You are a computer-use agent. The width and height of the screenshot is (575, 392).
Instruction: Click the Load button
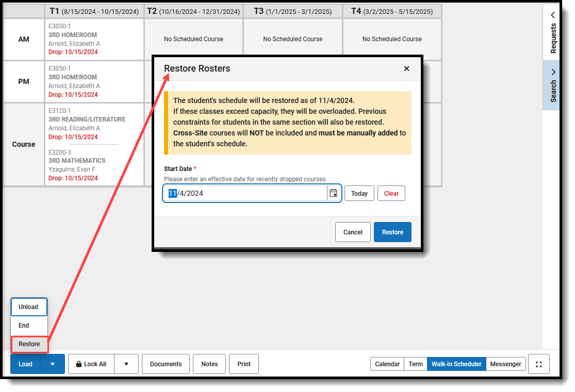(x=25, y=364)
